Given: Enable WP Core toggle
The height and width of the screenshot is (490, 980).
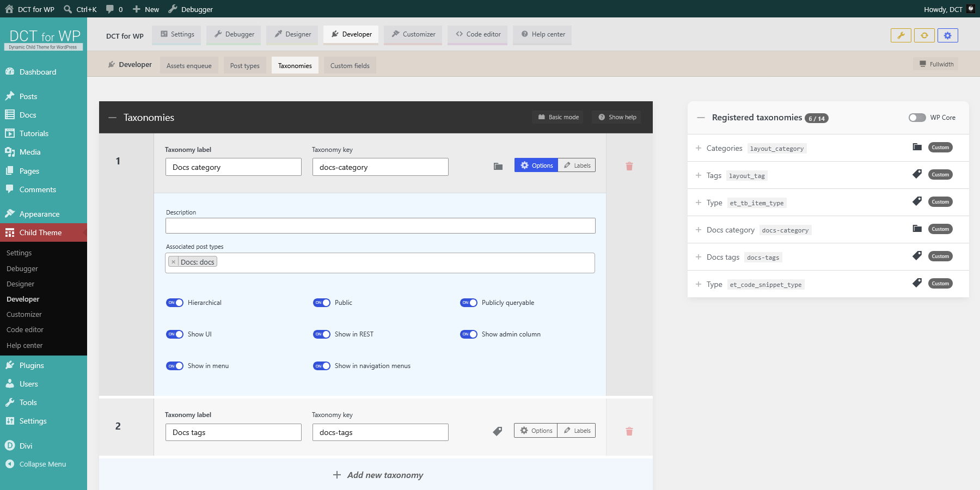Looking at the screenshot, I should pos(917,118).
